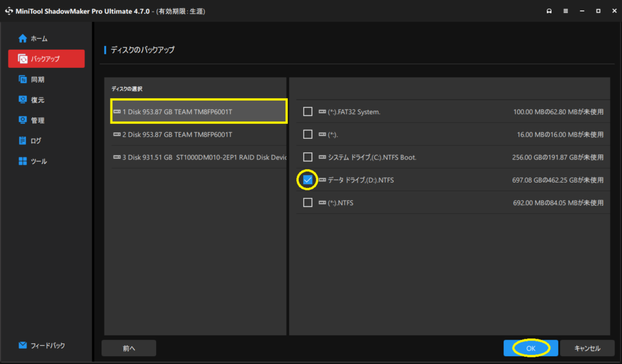Select 3 Disk 931.51 GB ST1000DM010 RAID

[x=199, y=157]
